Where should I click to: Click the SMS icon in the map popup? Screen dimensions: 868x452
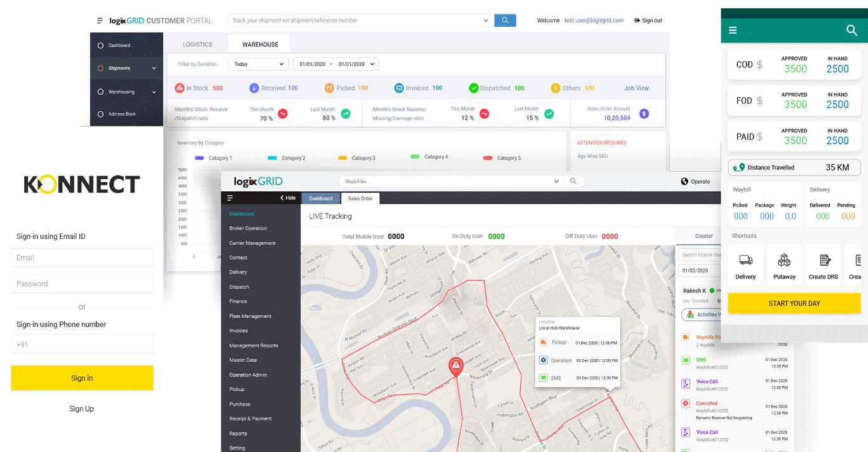[x=543, y=378]
